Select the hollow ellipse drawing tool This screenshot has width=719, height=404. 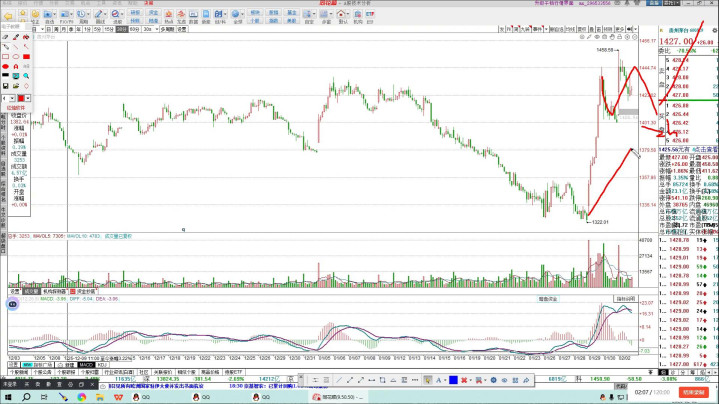pos(16,57)
